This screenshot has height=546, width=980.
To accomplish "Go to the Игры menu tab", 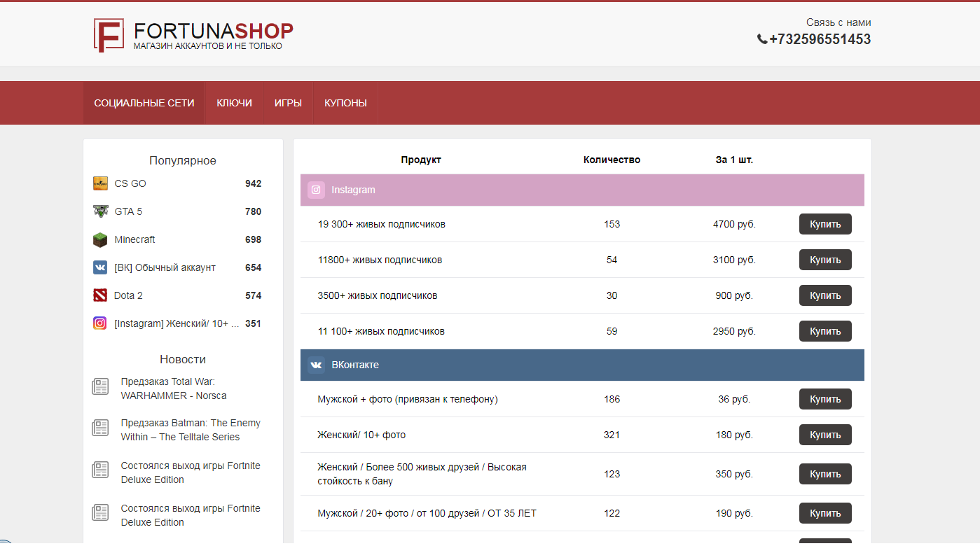I will pyautogui.click(x=288, y=103).
